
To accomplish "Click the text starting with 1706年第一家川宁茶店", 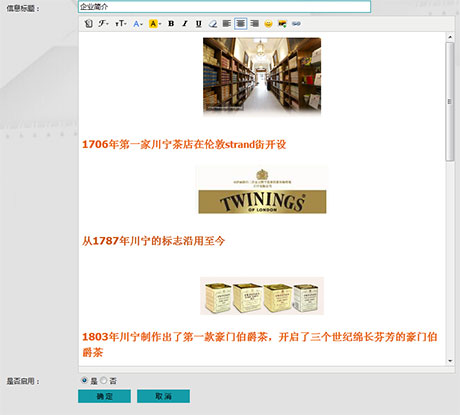I will click(184, 145).
